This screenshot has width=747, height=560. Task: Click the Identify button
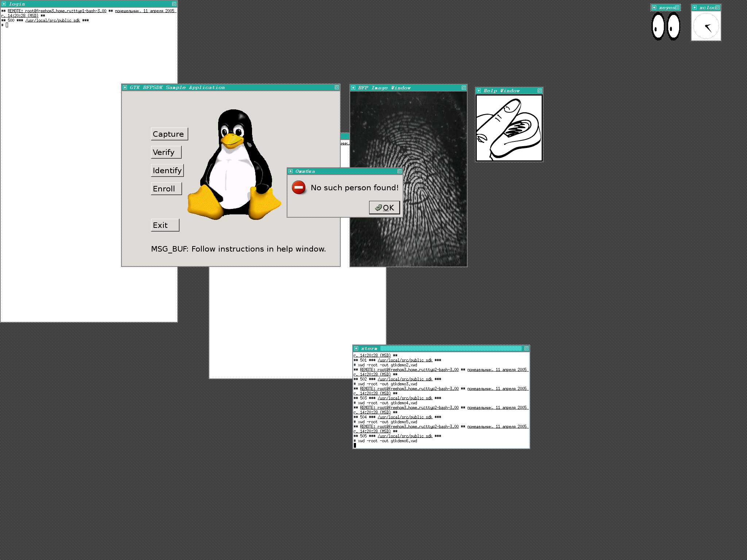point(167,170)
